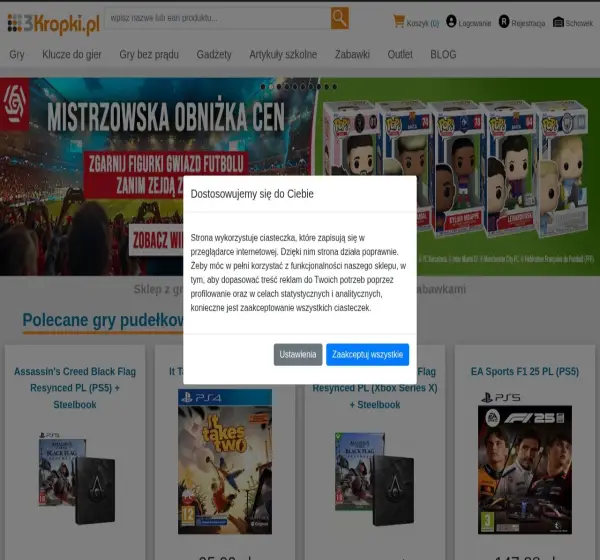Open the Zabawki menu
The height and width of the screenshot is (560, 600).
coord(352,54)
